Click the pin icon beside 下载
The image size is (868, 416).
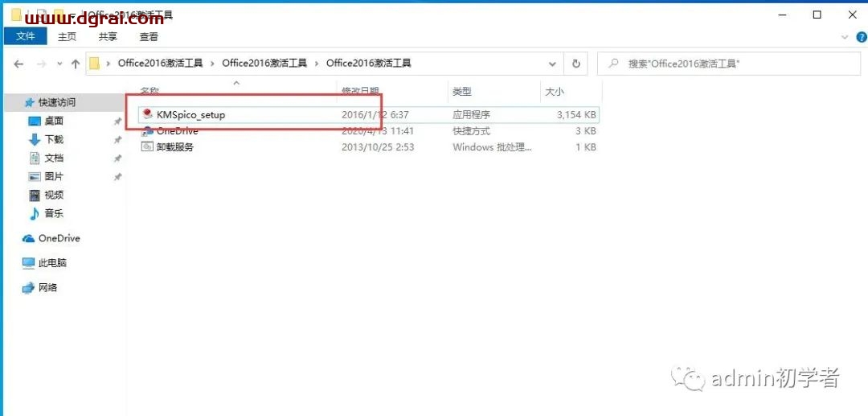point(117,139)
